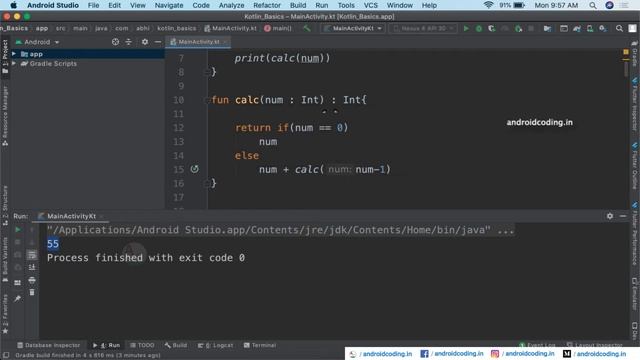Image resolution: width=640 pixels, height=360 pixels.
Task: Toggle the Project side tool tab
Action: coord(5,56)
